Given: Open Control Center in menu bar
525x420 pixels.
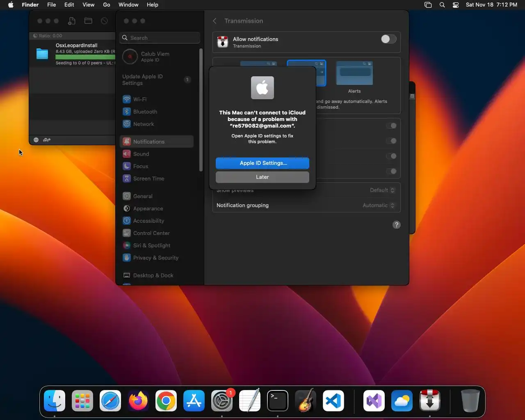Looking at the screenshot, I should click(x=456, y=5).
